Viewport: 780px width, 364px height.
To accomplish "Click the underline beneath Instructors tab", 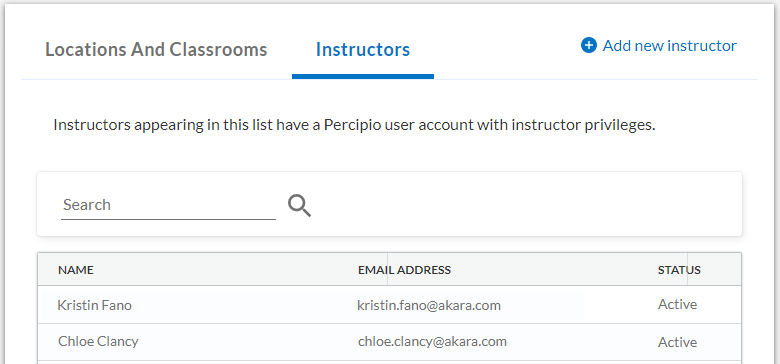I will (x=363, y=77).
